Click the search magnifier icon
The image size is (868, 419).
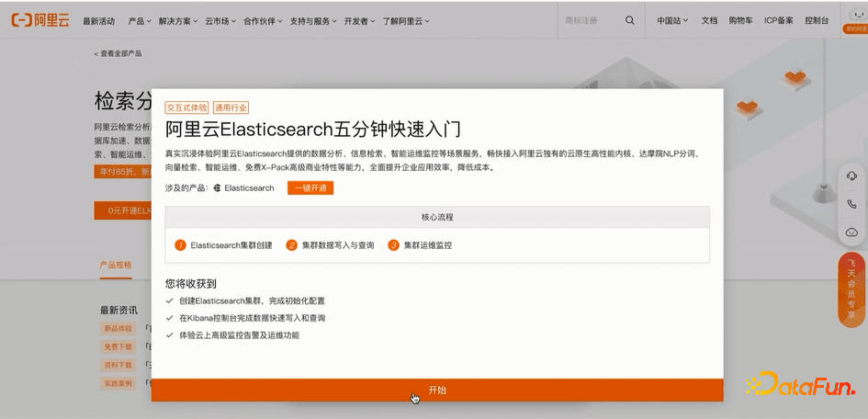pos(630,20)
